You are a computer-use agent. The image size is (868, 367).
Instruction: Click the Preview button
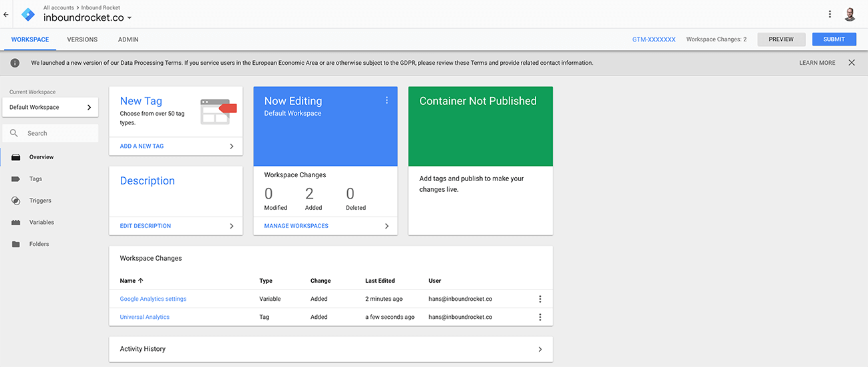click(781, 39)
